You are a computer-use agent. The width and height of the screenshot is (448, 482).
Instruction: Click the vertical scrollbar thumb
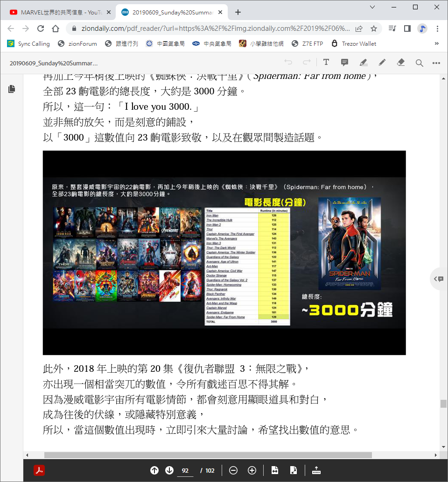(443, 404)
